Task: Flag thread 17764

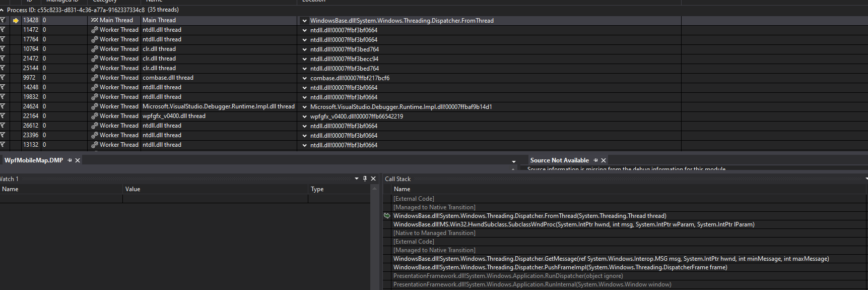Action: [x=3, y=39]
